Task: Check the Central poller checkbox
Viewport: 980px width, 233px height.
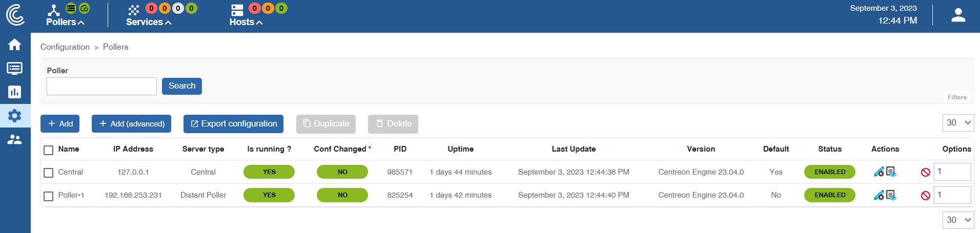Action: [x=49, y=173]
